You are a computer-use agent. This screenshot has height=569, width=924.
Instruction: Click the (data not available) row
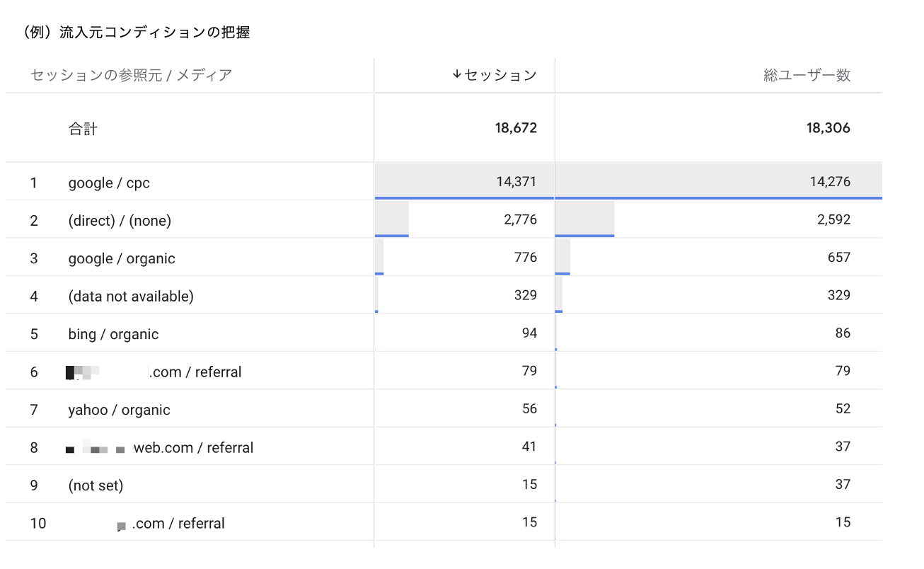[131, 297]
